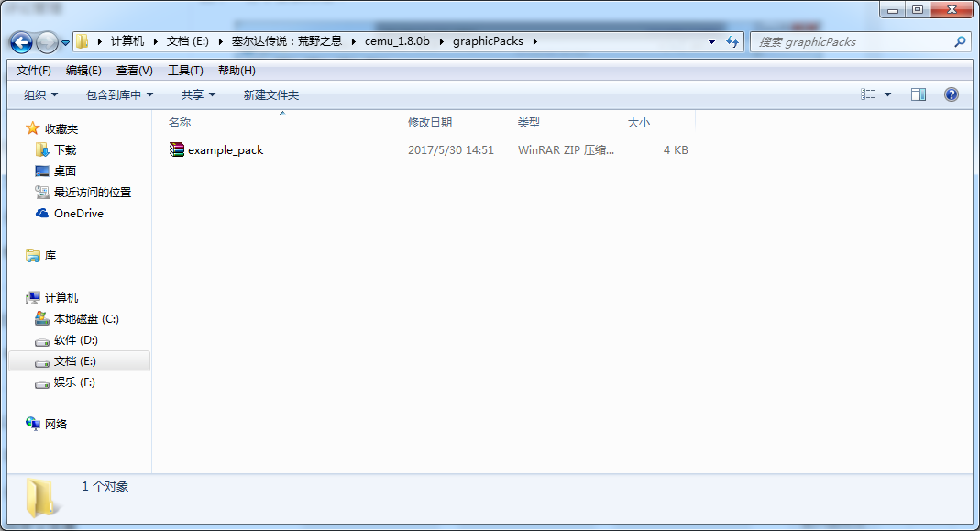Expand the arrow after cemu_1.8.0b breadcrumb
The width and height of the screenshot is (980, 531).
point(441,42)
